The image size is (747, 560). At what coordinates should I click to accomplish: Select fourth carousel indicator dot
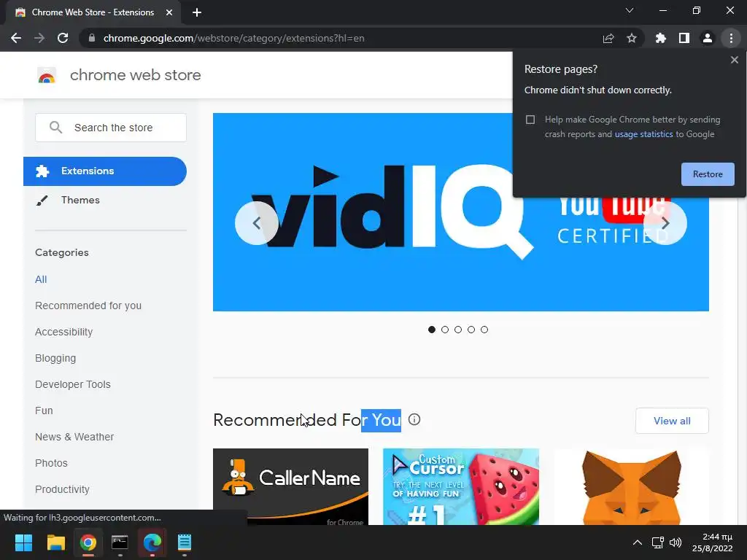[471, 330]
